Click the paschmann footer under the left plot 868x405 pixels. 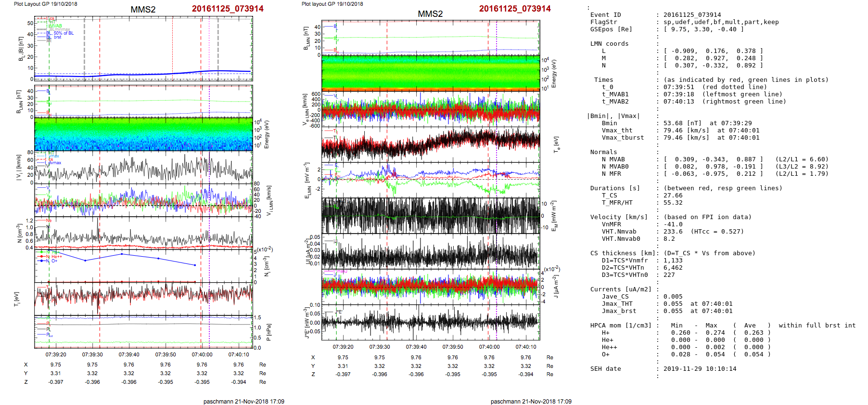tap(243, 401)
